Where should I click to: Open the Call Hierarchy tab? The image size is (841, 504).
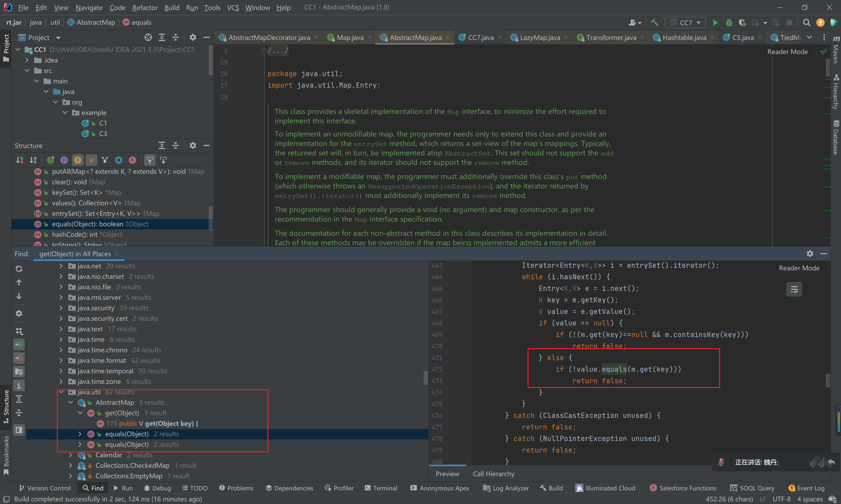point(493,474)
